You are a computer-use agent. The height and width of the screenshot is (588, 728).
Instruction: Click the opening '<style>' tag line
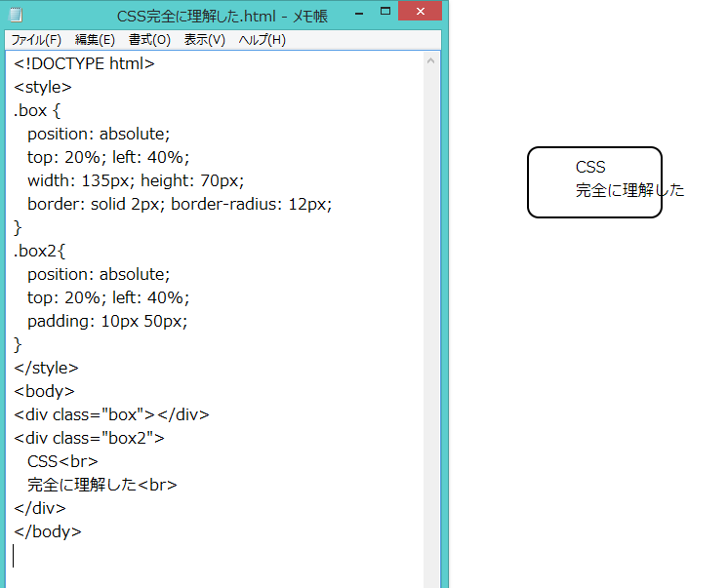point(43,87)
